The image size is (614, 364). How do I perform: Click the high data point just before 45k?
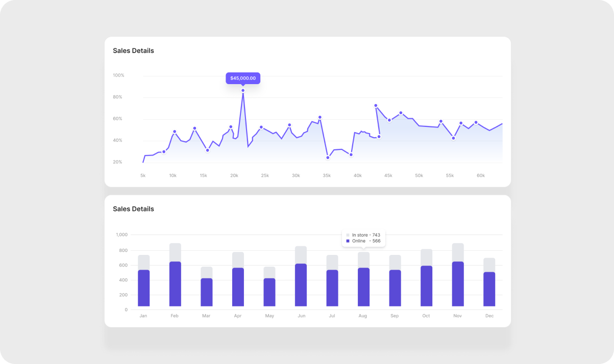tap(376, 106)
